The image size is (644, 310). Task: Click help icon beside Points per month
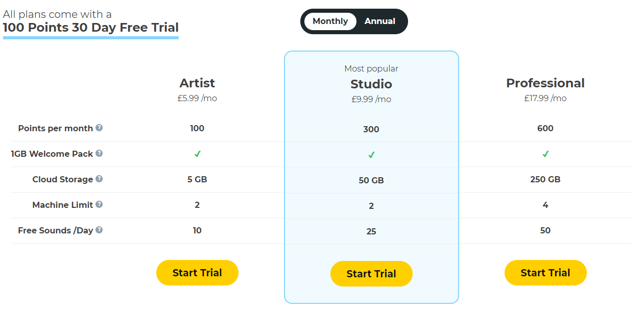point(99,128)
